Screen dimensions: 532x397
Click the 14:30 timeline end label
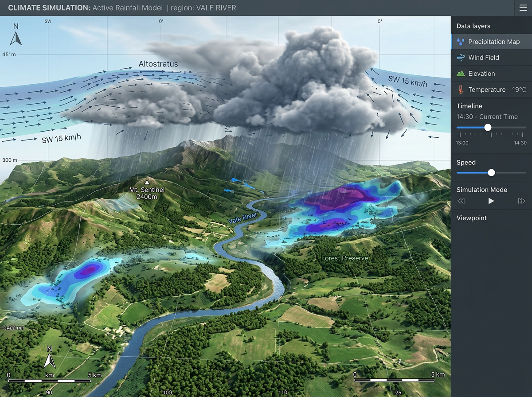(520, 143)
